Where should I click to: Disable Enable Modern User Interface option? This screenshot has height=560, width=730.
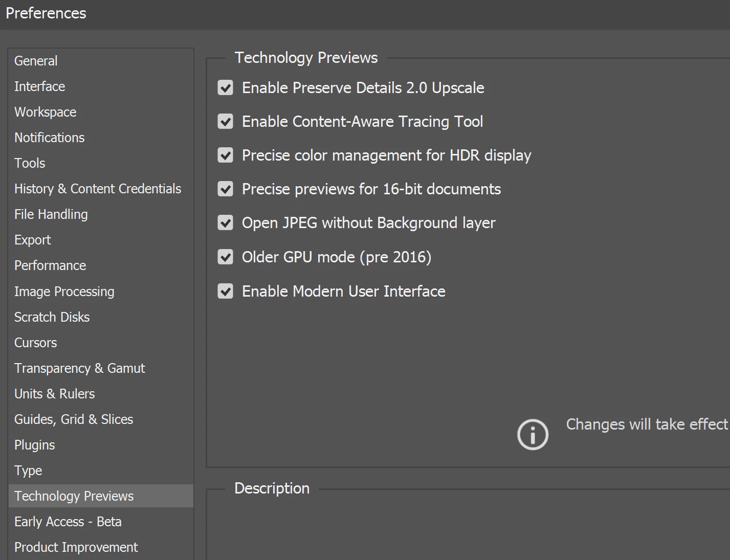(x=225, y=291)
